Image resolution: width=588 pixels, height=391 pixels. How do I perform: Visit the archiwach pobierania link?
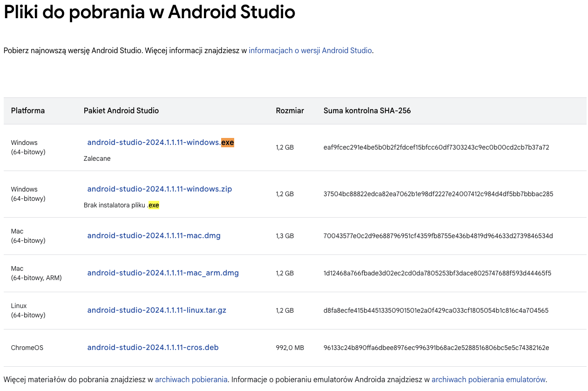tap(191, 379)
